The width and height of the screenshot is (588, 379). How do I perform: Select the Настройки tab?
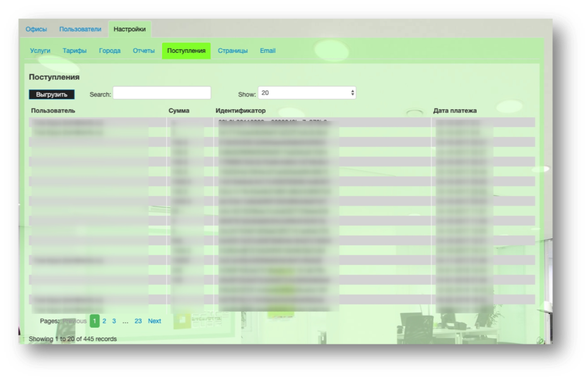pyautogui.click(x=130, y=29)
